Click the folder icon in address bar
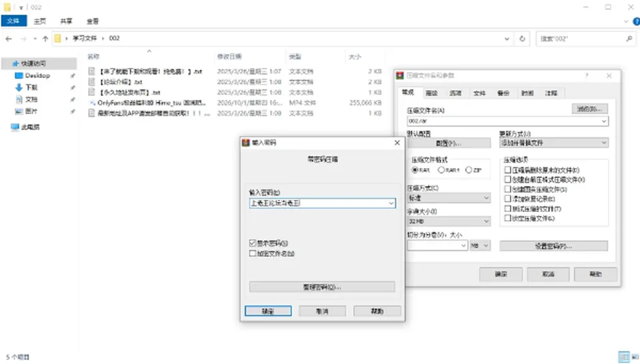640x364 pixels. (57, 39)
